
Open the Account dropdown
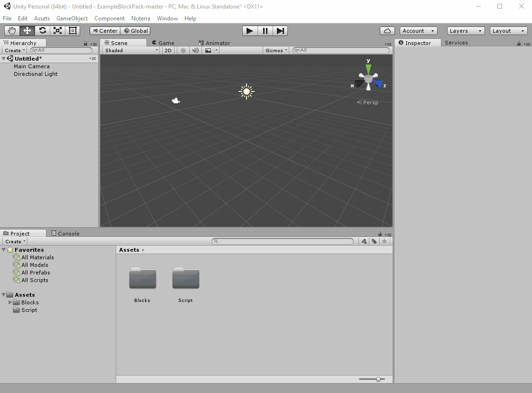pyautogui.click(x=418, y=31)
